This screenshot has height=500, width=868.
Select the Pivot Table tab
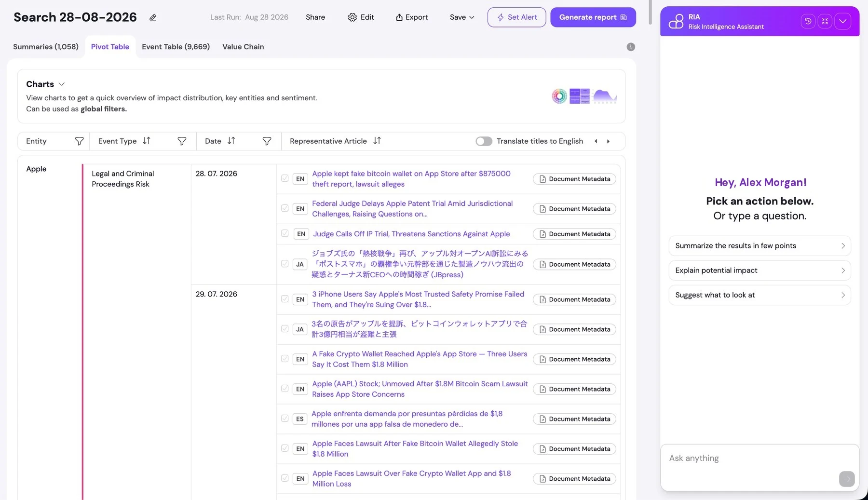click(x=110, y=47)
